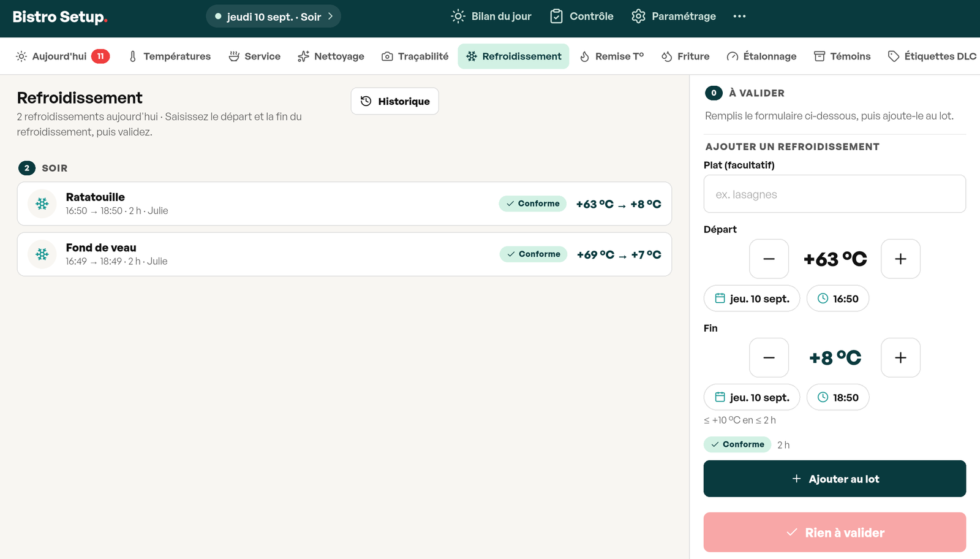Switch to the Températures tab
The image size is (980, 559).
coord(170,56)
